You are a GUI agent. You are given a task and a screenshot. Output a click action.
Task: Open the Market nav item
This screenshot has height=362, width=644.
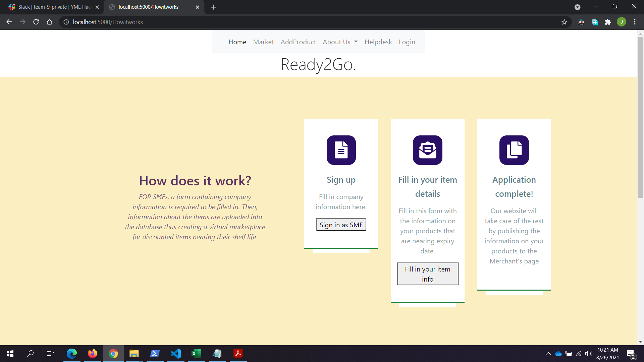click(263, 42)
